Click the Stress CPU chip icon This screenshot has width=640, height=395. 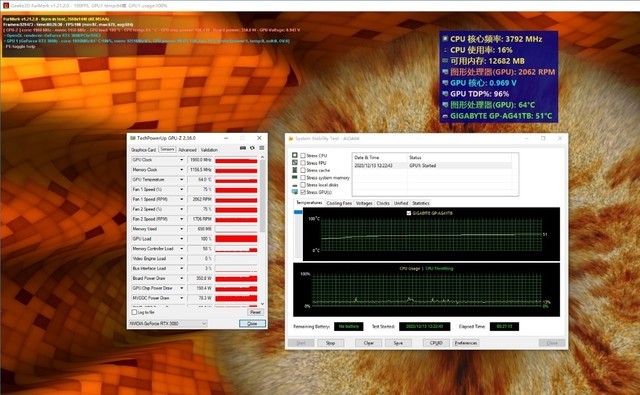[295, 155]
